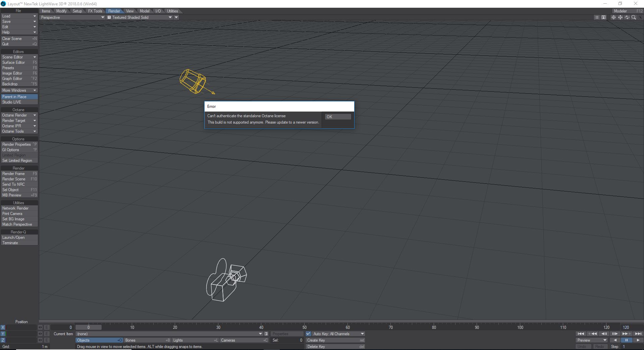Go to next keyframe
This screenshot has height=350, width=644.
(626, 334)
